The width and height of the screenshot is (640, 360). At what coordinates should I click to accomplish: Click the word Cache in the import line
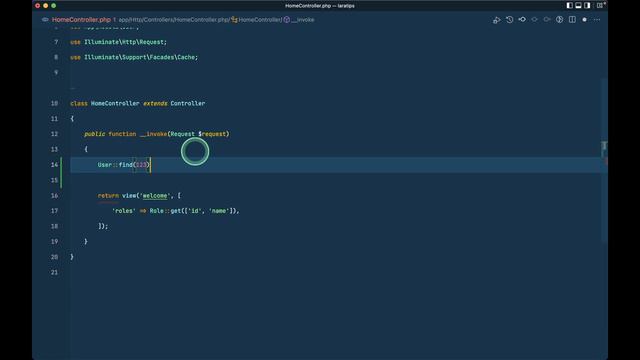click(x=186, y=57)
